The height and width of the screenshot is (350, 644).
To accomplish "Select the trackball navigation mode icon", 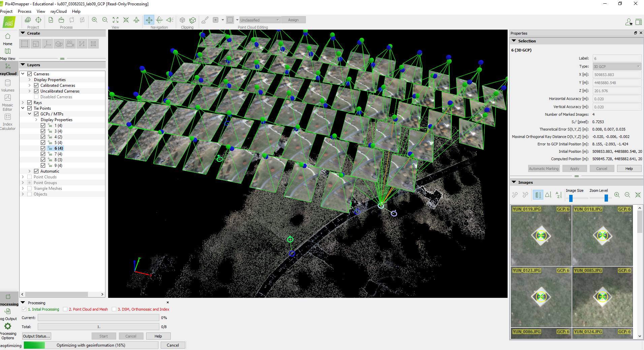I will pos(160,20).
